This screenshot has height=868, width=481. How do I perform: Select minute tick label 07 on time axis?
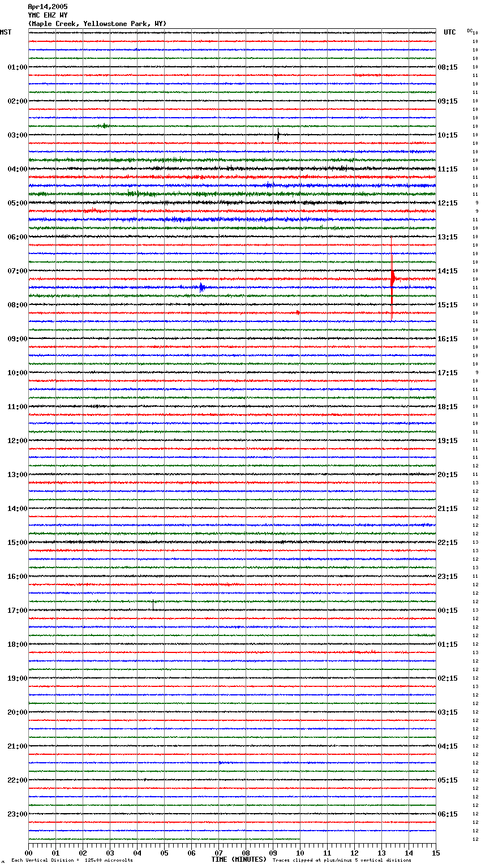218,853
